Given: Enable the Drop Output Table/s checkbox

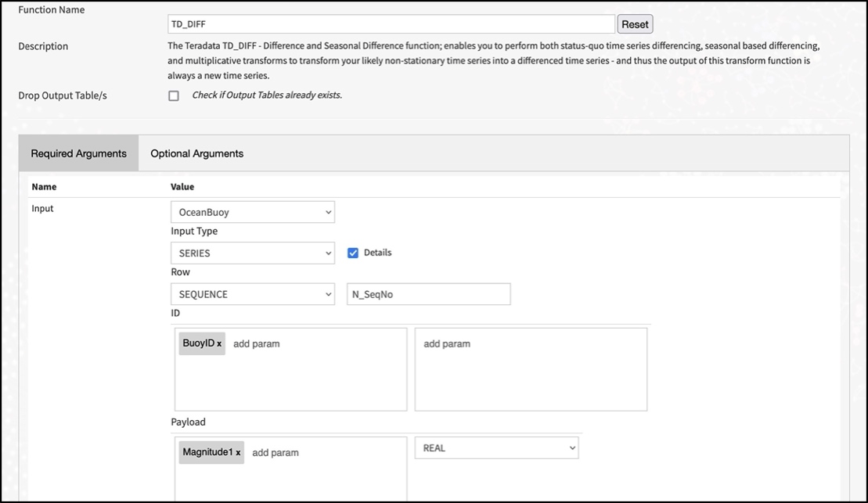Looking at the screenshot, I should tap(174, 95).
